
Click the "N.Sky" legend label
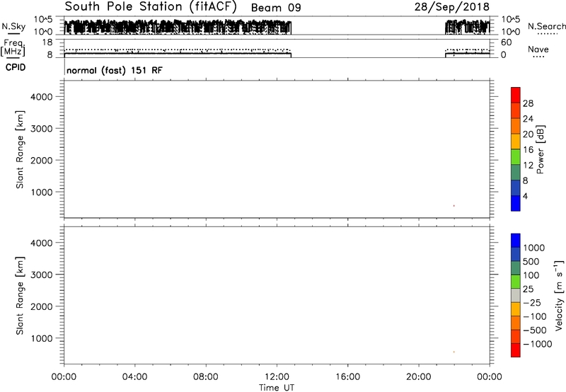(x=13, y=26)
